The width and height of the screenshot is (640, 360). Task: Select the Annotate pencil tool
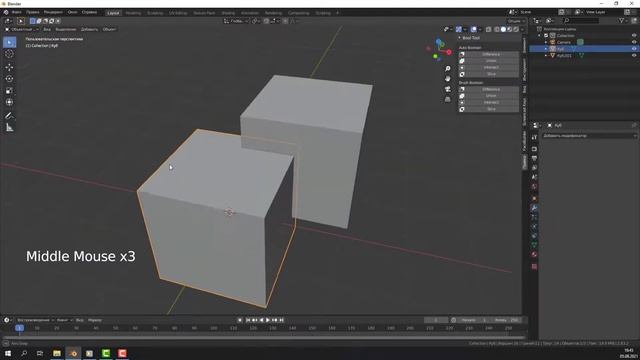tap(9, 116)
